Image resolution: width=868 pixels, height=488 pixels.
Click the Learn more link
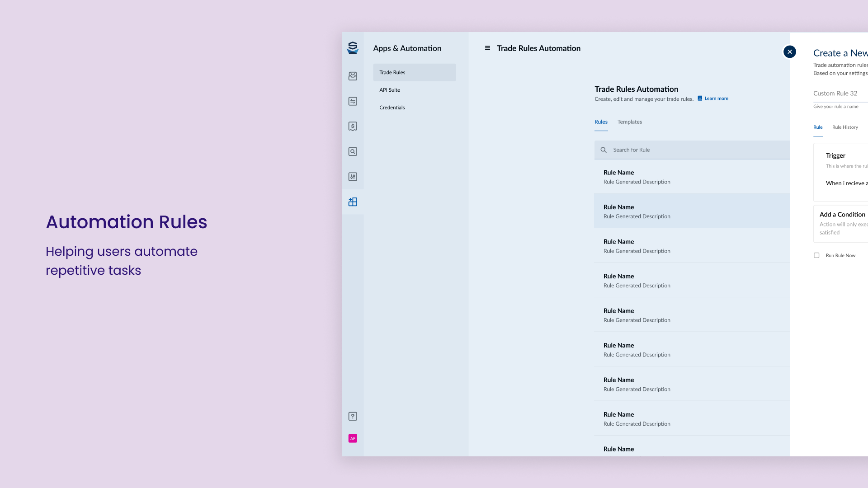tap(716, 99)
